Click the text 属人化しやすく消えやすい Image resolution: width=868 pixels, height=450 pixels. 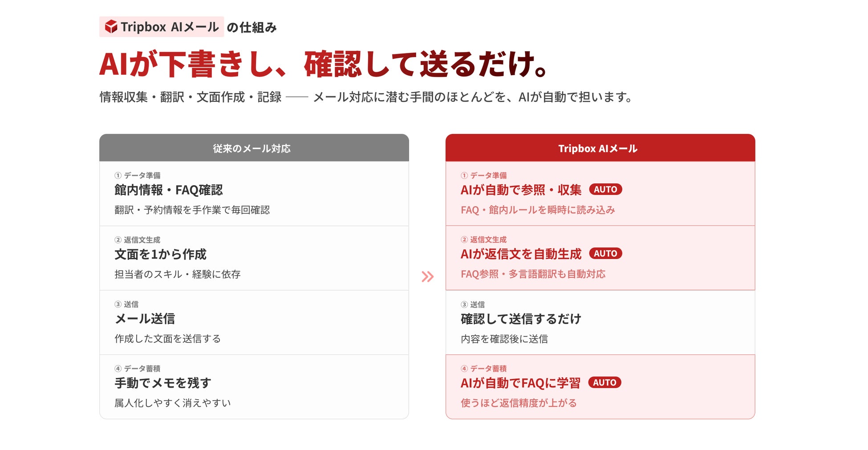tap(172, 403)
